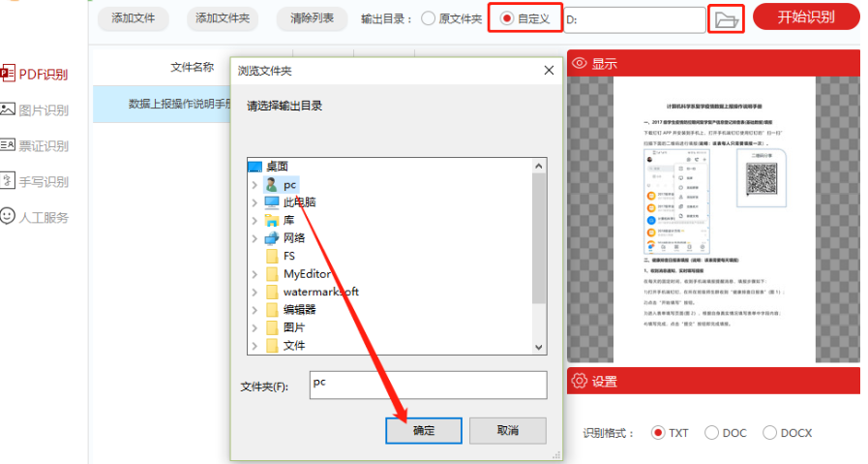
Task: Click the 网络 network icon
Action: click(x=272, y=238)
